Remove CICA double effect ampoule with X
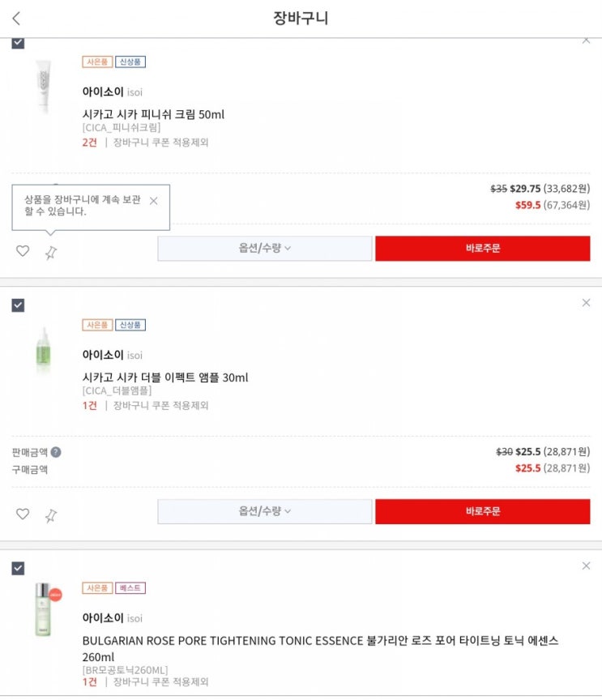This screenshot has height=700, width=602. click(586, 302)
